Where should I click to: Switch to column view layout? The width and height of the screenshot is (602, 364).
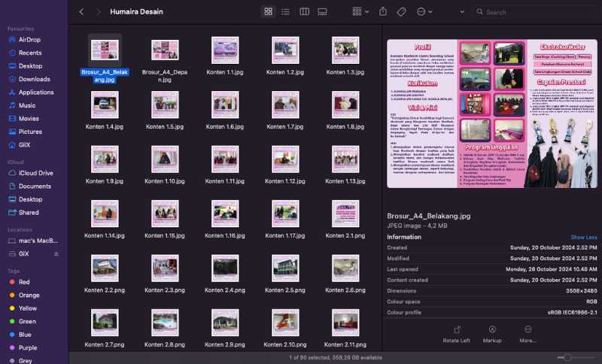304,12
